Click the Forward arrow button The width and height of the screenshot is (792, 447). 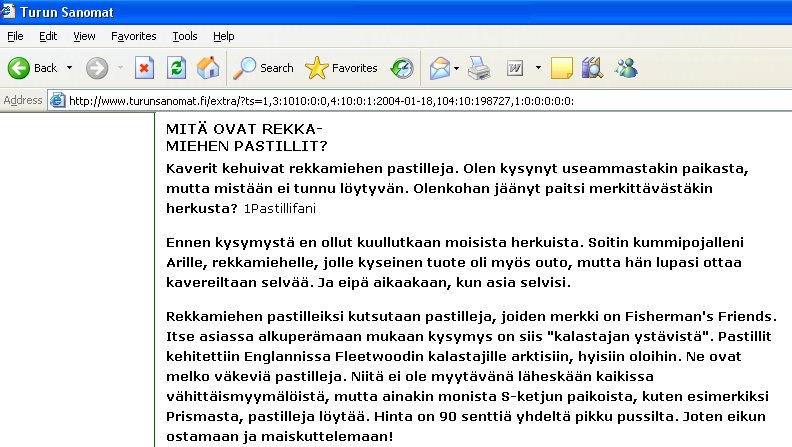pos(96,68)
